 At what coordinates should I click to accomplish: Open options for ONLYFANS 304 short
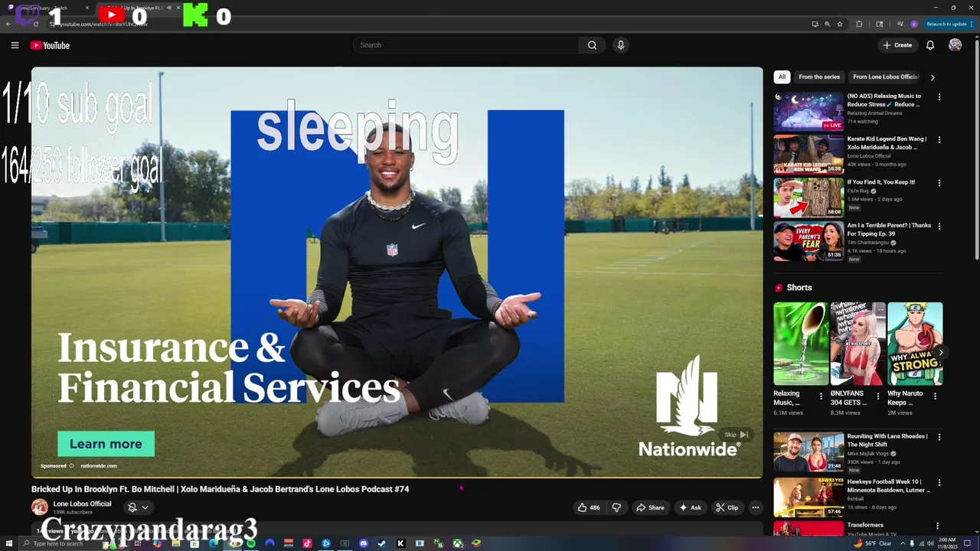878,396
